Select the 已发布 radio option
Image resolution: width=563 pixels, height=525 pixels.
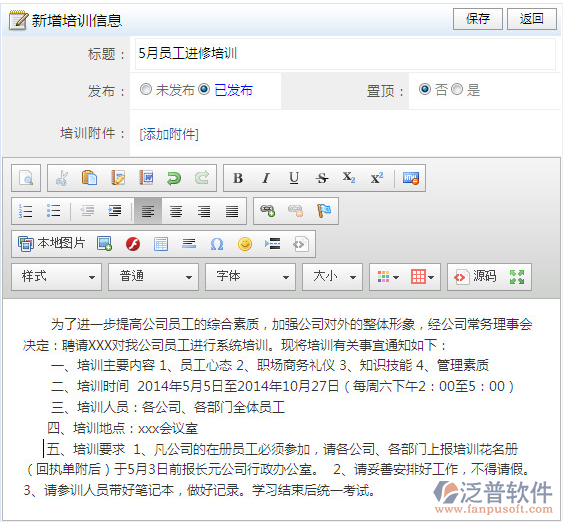[204, 89]
